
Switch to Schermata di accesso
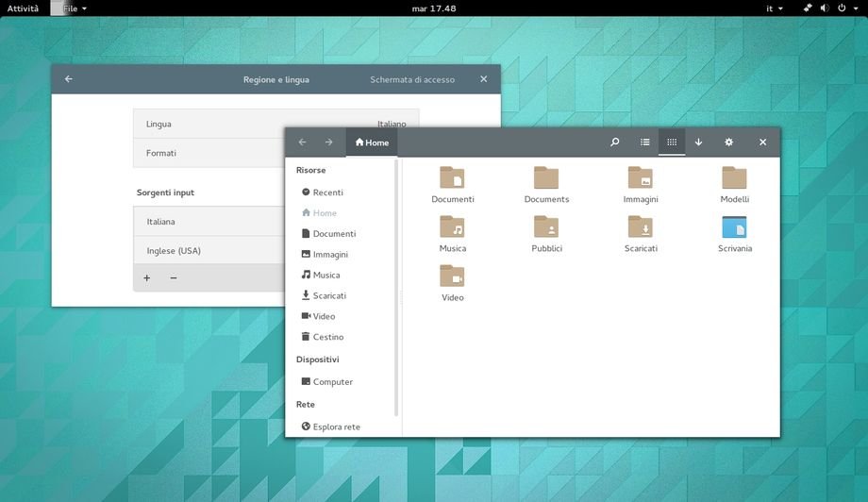pyautogui.click(x=412, y=80)
